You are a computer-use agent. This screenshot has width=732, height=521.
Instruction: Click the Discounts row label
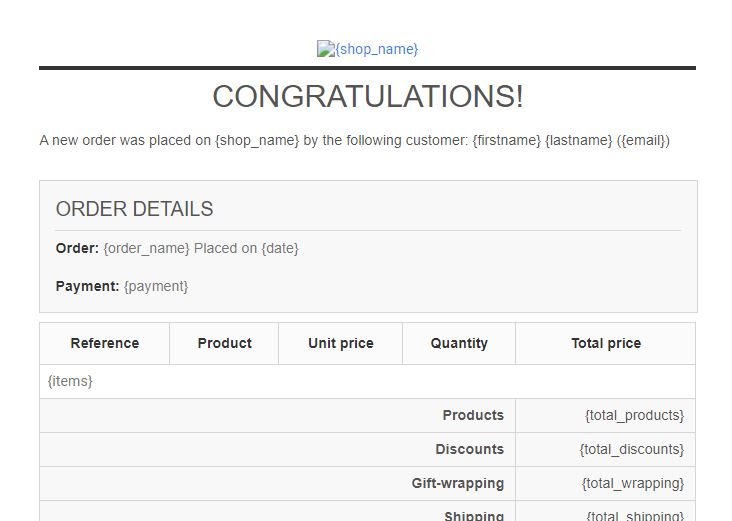pos(469,449)
